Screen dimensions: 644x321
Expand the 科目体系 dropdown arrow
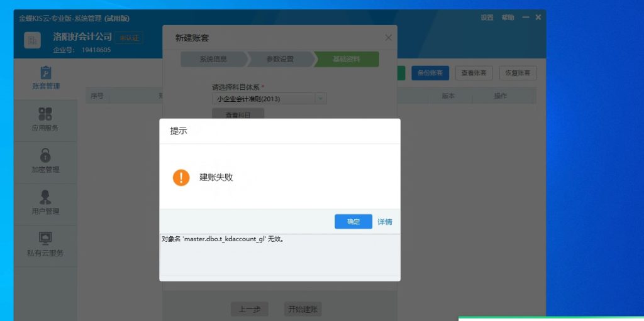321,99
